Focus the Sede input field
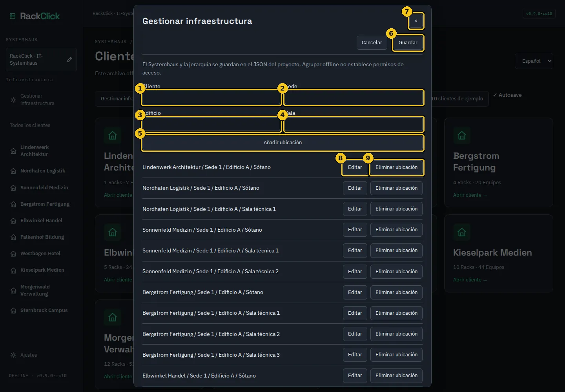This screenshot has height=392, width=565. (354, 98)
